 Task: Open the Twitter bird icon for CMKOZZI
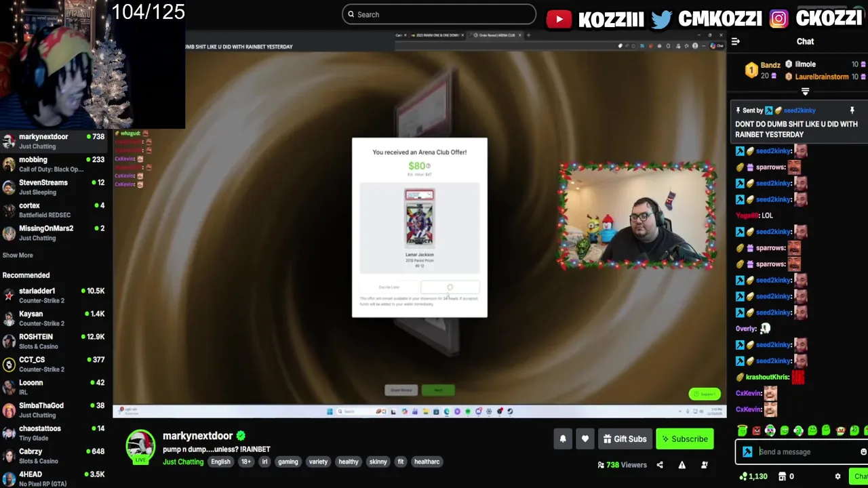[x=661, y=19]
